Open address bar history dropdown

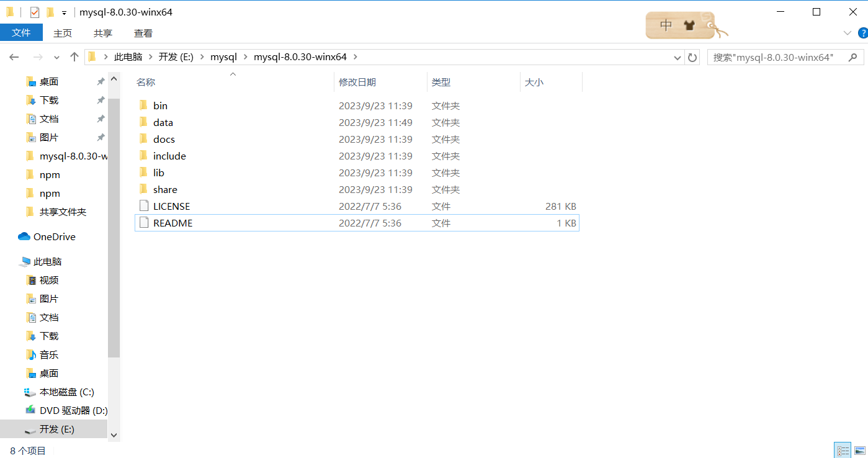(678, 57)
